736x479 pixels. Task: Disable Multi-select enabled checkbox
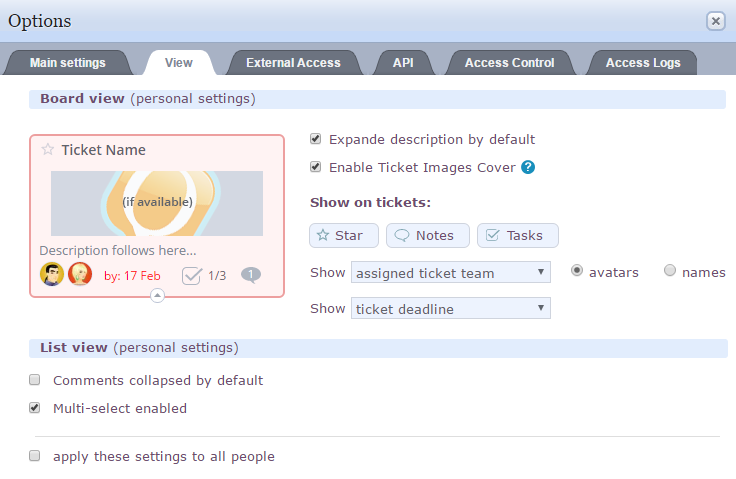tap(35, 408)
